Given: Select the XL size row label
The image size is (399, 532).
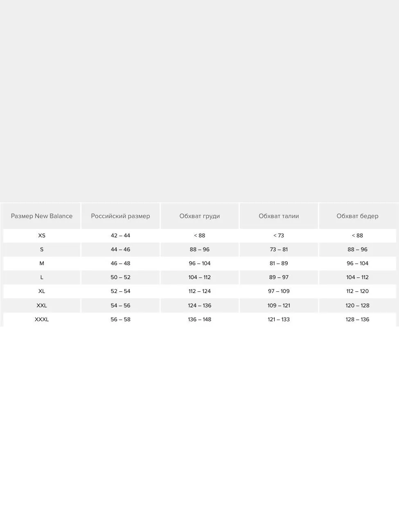Looking at the screenshot, I should (x=42, y=291).
